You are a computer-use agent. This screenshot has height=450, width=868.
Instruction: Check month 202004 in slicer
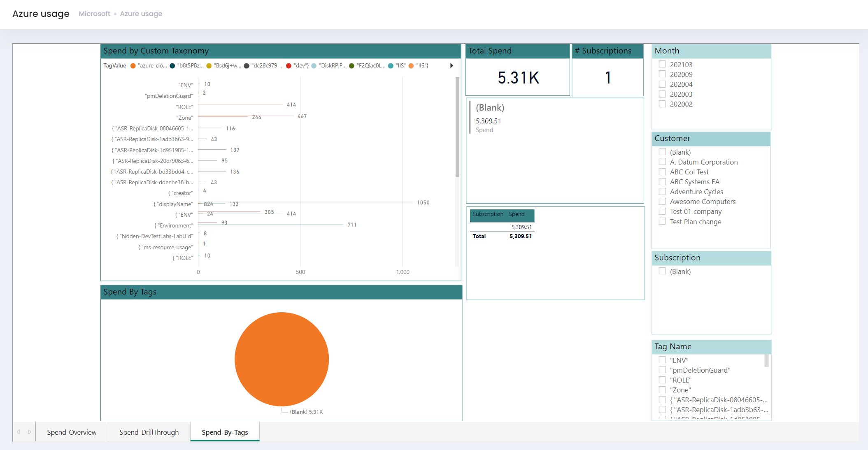(662, 84)
